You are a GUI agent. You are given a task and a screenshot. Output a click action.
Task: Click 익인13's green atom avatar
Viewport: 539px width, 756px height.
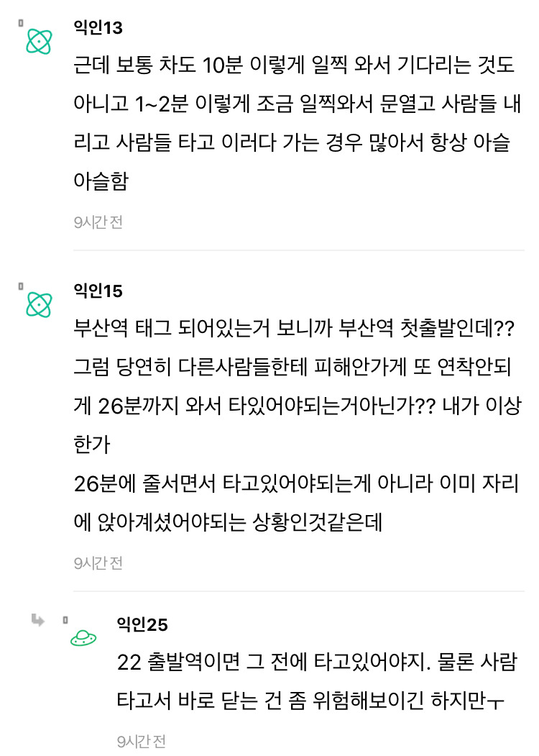38,41
